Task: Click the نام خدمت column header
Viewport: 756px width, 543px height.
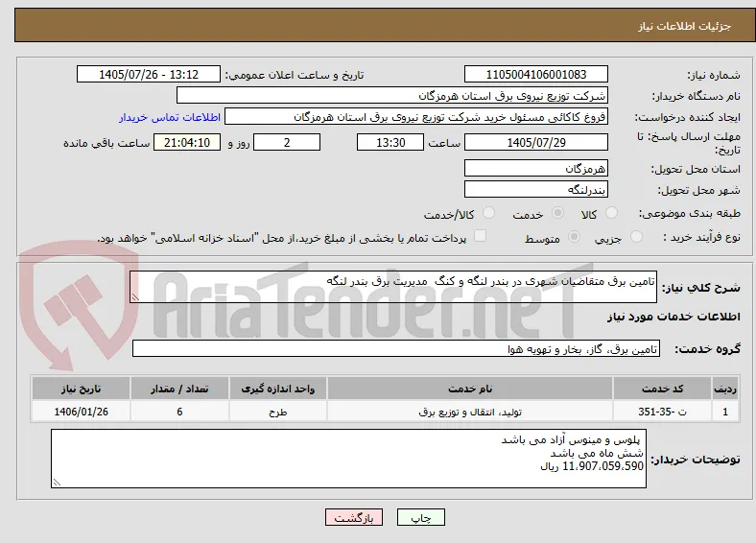Action: coord(470,389)
